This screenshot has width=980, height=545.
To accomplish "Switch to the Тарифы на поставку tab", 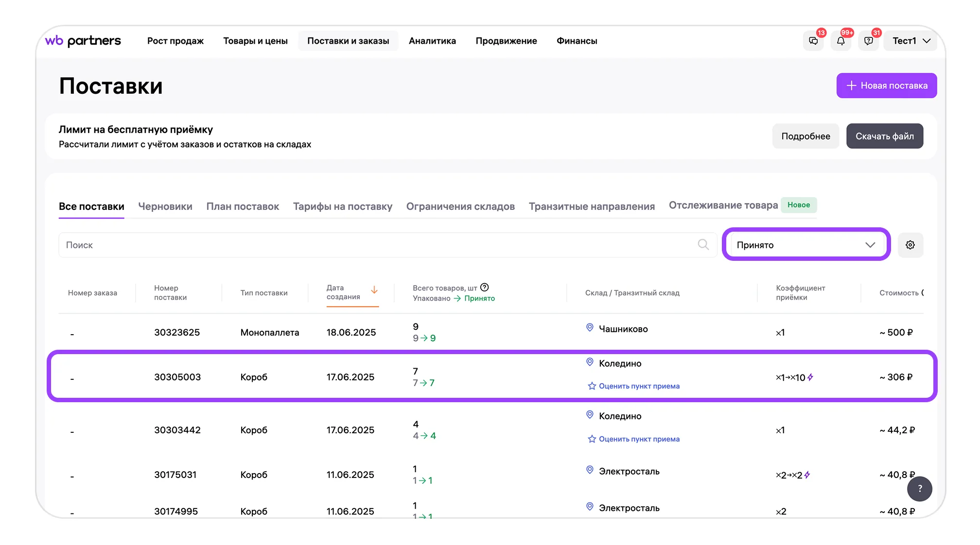I will point(343,206).
